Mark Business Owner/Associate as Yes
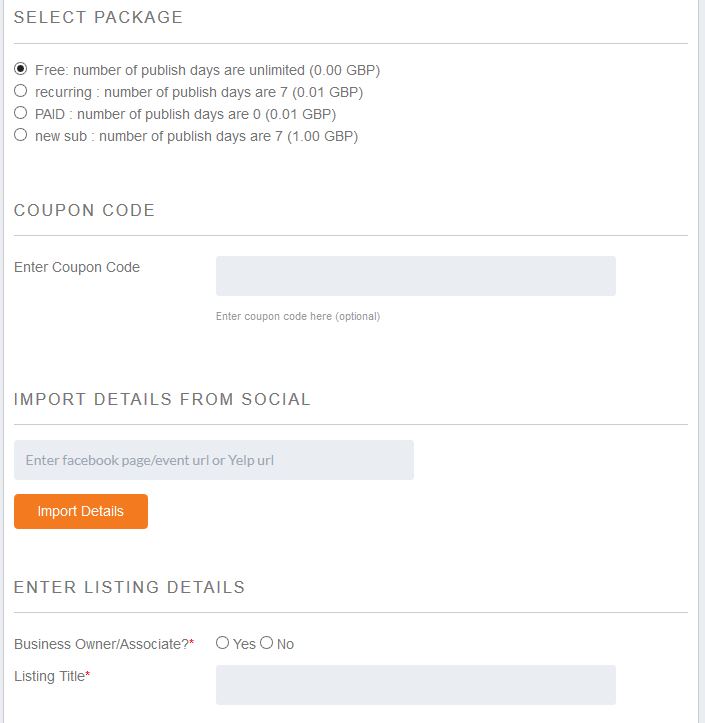Image resolution: width=705 pixels, height=723 pixels. pos(223,643)
